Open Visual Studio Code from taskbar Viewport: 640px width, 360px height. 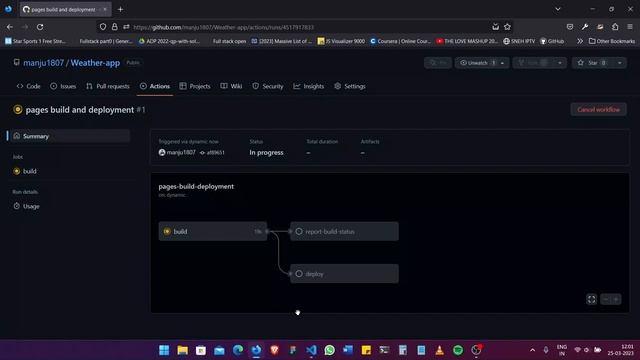[x=311, y=350]
